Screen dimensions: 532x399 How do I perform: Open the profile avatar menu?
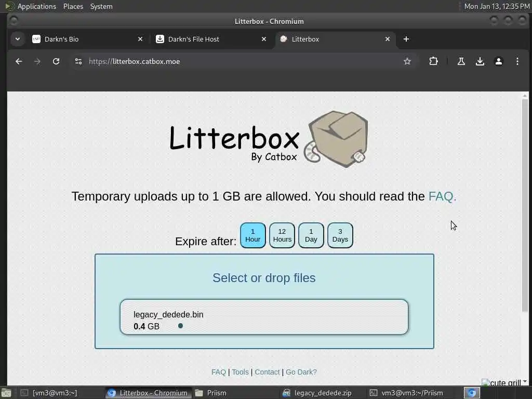pyautogui.click(x=498, y=61)
